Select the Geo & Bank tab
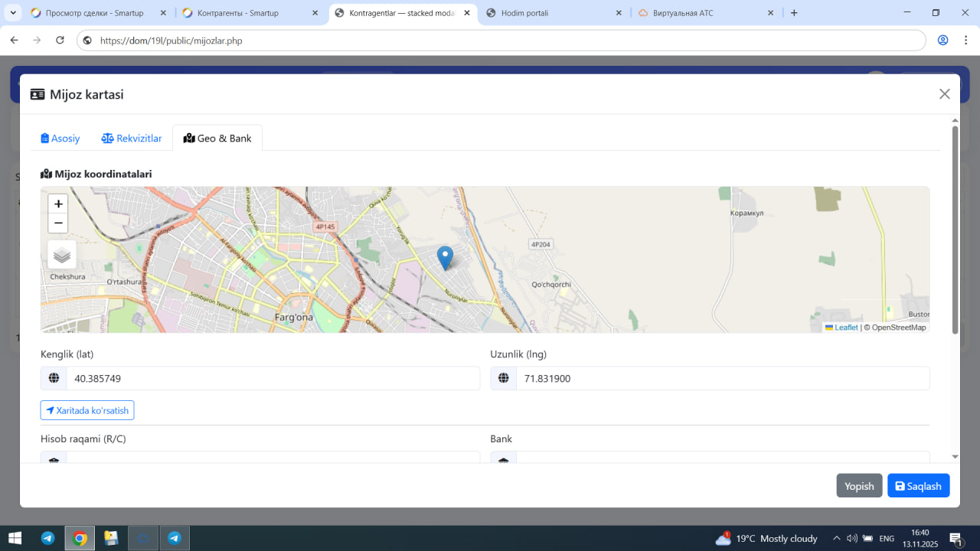The image size is (980, 551). pos(217,139)
